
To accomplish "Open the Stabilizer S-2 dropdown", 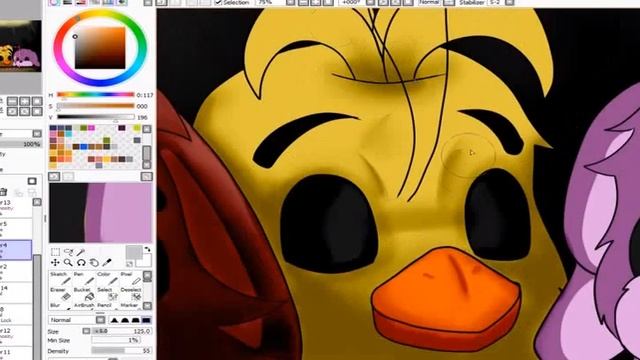I will coord(510,2).
